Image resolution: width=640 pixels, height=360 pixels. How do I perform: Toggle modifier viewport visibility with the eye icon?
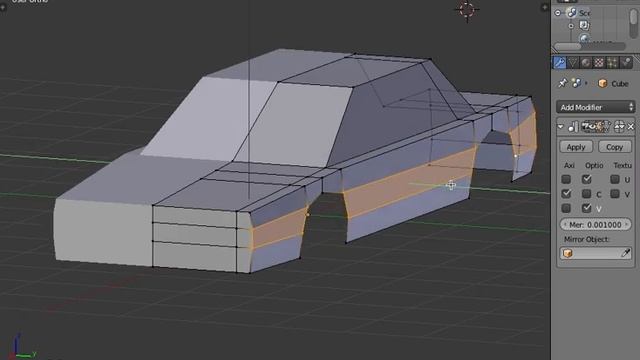pyautogui.click(x=593, y=127)
